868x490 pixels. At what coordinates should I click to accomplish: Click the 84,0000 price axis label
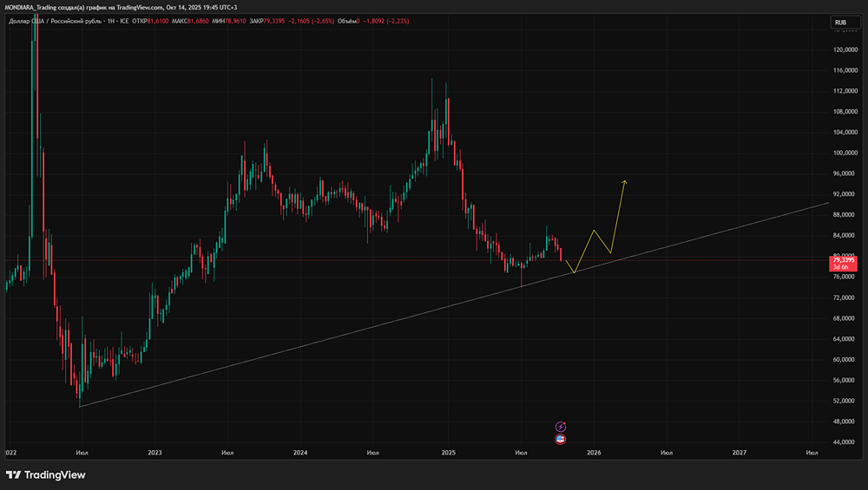[845, 236]
